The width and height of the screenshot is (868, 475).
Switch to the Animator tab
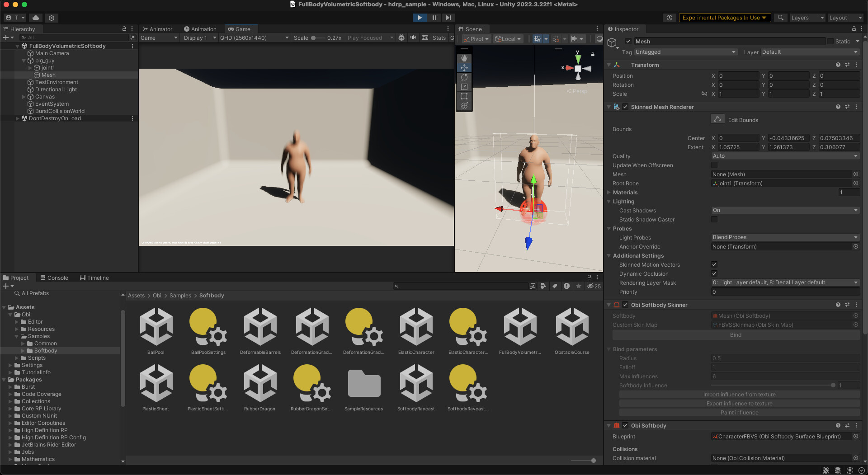click(158, 28)
